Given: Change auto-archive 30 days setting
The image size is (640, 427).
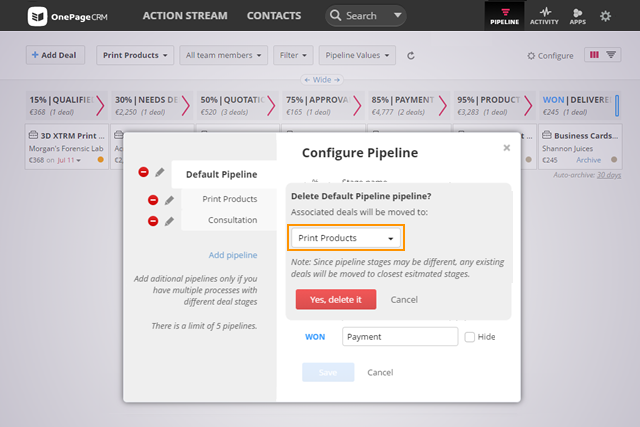Looking at the screenshot, I should coord(609,175).
